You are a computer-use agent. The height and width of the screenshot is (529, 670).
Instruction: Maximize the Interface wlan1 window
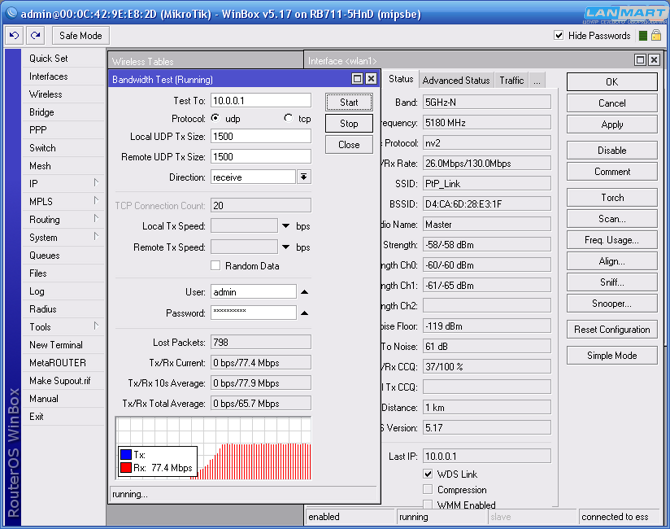point(640,60)
